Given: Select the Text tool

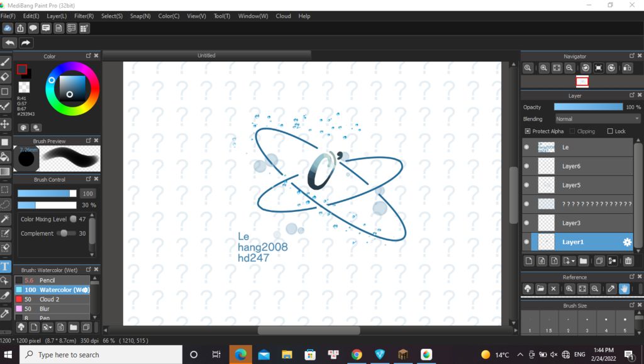Looking at the screenshot, I should [5, 267].
